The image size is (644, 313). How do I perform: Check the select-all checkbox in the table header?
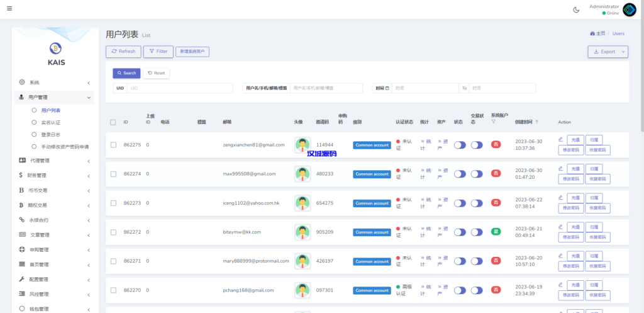click(x=113, y=122)
